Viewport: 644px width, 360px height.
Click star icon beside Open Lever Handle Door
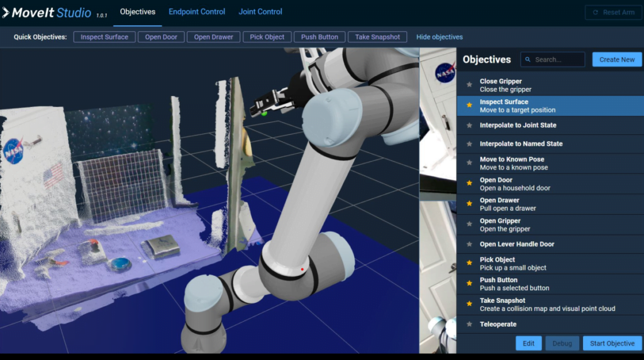(469, 244)
